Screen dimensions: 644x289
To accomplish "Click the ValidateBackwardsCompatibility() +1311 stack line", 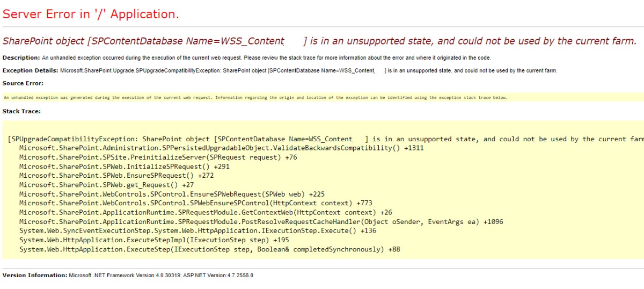I will click(x=222, y=148).
